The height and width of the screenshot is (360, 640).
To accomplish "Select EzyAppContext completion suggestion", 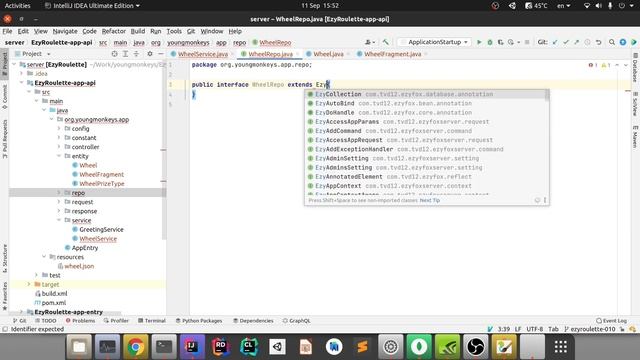I will pyautogui.click(x=424, y=186).
